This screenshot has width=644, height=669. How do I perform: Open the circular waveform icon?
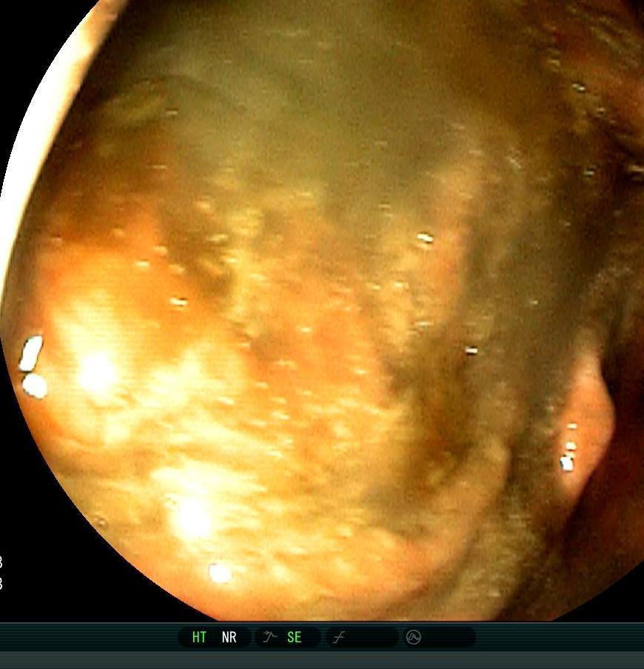click(x=413, y=637)
